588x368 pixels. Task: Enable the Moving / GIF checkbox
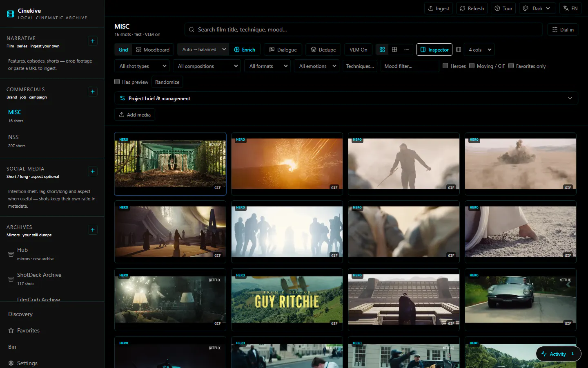click(472, 65)
